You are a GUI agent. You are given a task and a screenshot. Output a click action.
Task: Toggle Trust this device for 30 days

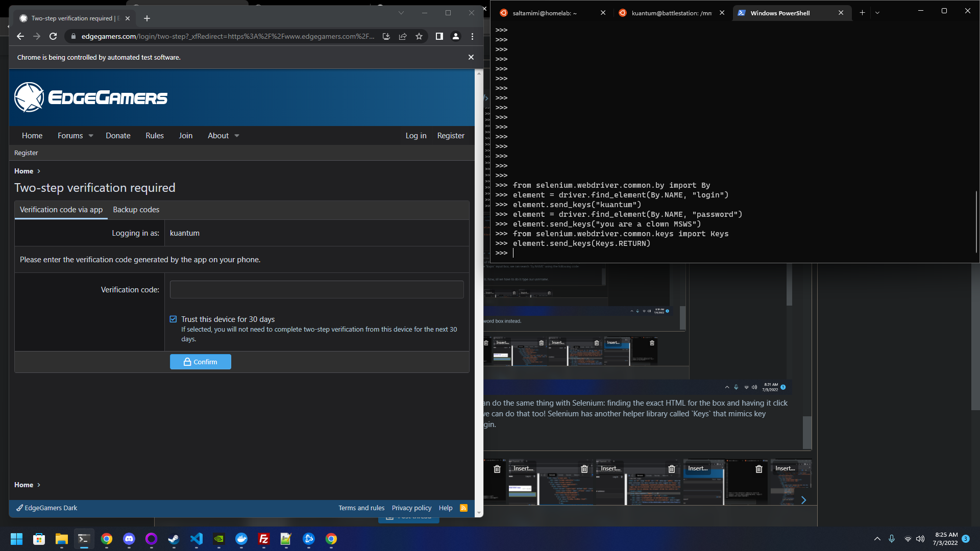pyautogui.click(x=174, y=319)
